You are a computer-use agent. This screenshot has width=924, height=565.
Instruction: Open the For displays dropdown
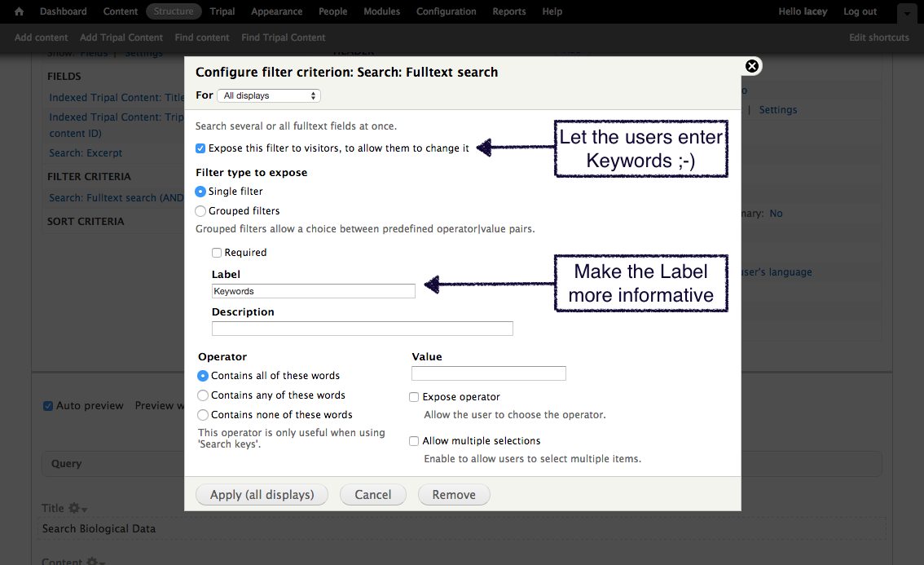click(x=269, y=95)
